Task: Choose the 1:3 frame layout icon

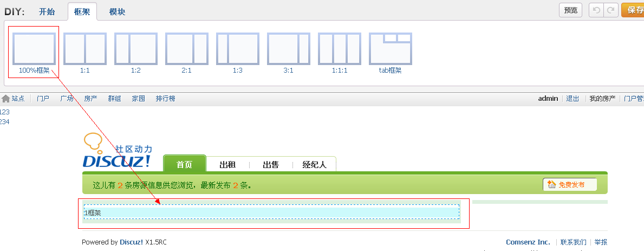Action: 238,49
